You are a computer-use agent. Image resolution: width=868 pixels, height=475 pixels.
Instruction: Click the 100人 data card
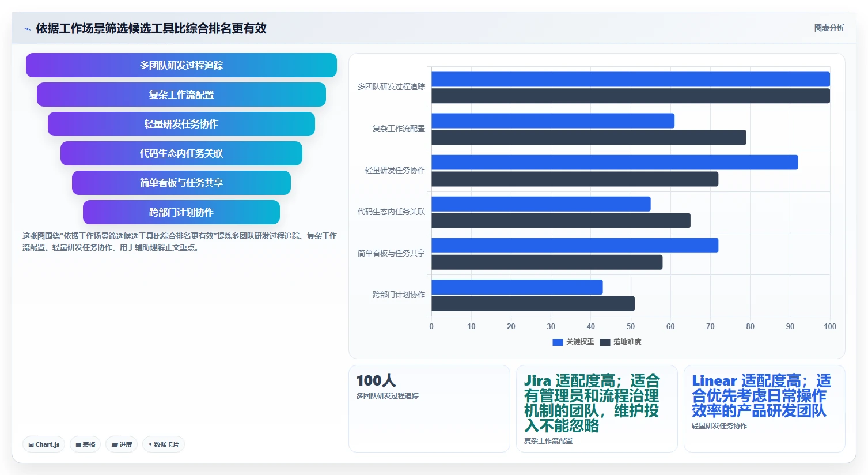[429, 409]
